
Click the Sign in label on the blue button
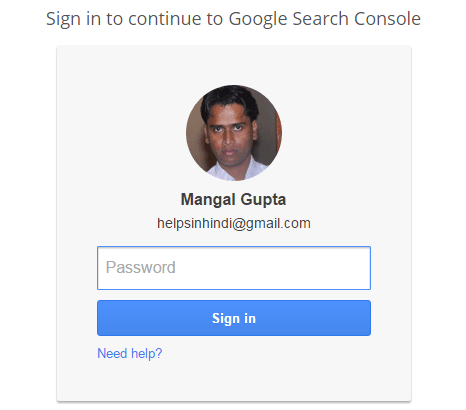coord(234,318)
